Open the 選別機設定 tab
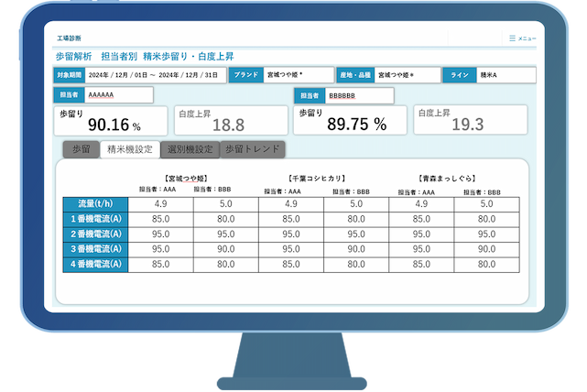The image size is (587, 392). 190,149
